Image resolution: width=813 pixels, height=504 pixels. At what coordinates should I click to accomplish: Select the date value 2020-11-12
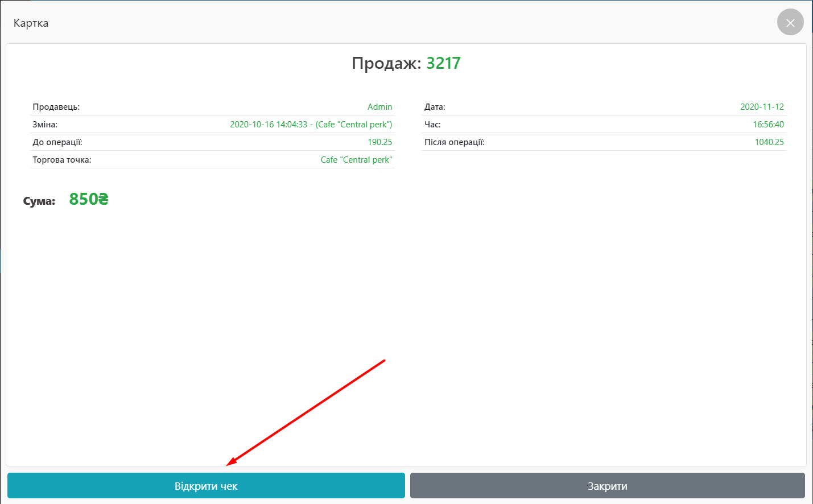(762, 107)
